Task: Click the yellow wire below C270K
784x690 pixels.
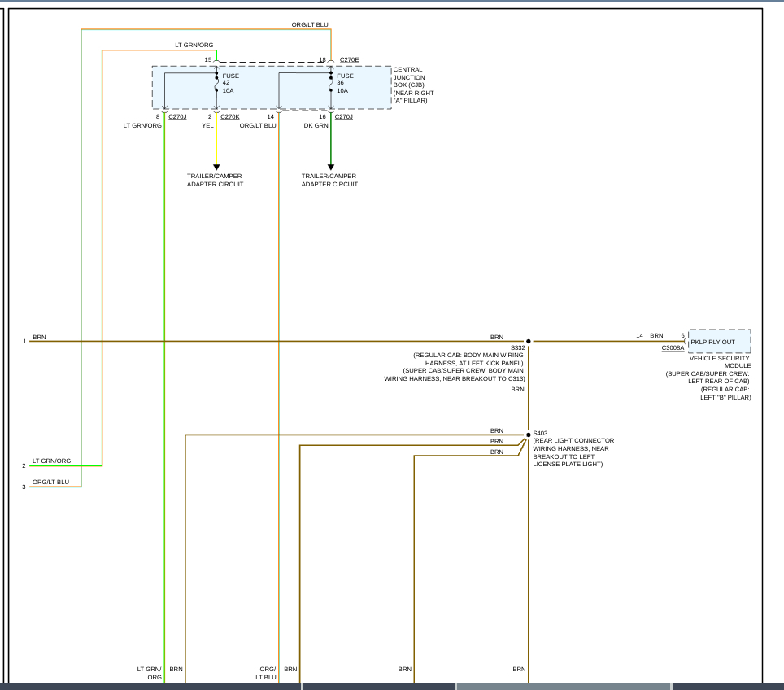Action: pyautogui.click(x=216, y=142)
